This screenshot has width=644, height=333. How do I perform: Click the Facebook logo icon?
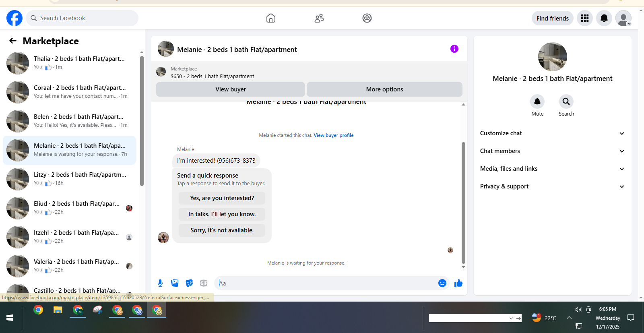pyautogui.click(x=14, y=18)
